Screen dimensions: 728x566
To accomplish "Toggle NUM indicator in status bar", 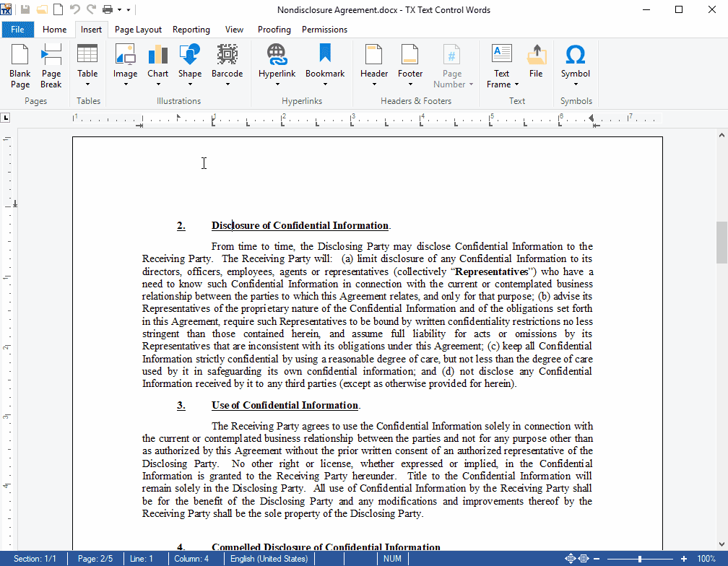I will coord(393,559).
